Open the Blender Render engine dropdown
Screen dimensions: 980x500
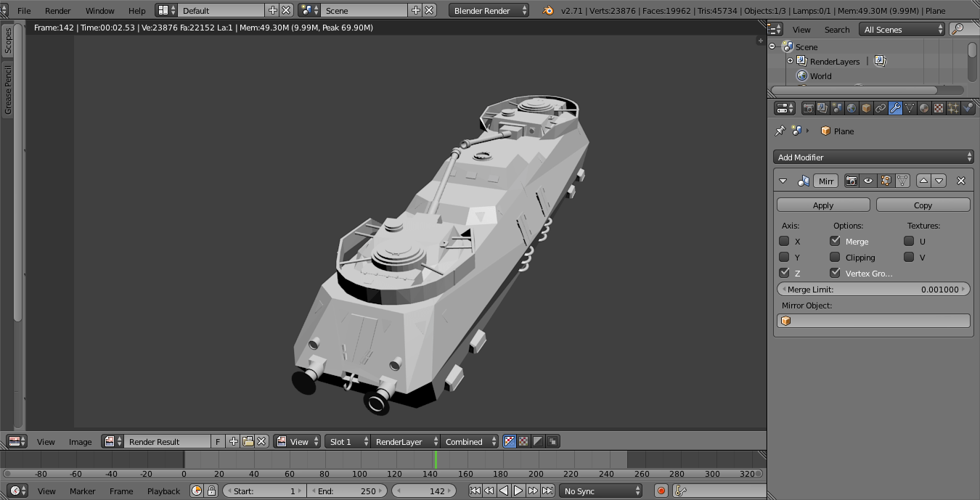click(x=489, y=10)
